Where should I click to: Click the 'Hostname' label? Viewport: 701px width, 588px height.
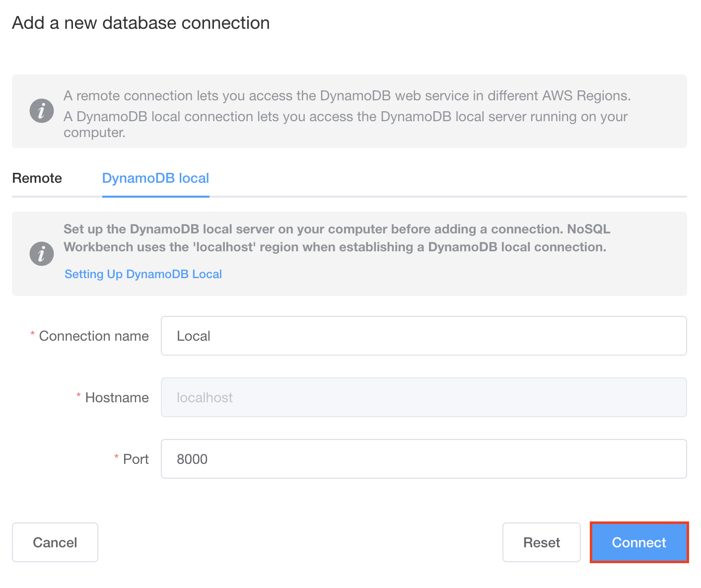pyautogui.click(x=117, y=398)
